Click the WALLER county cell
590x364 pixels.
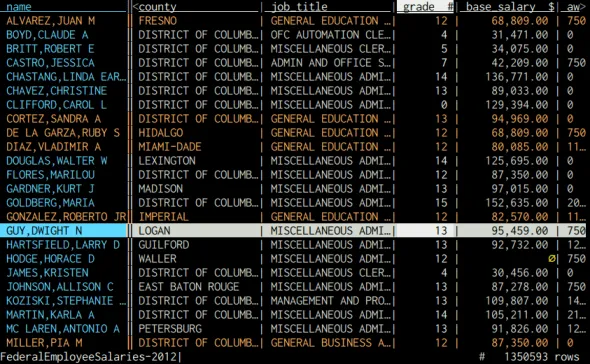(x=157, y=259)
